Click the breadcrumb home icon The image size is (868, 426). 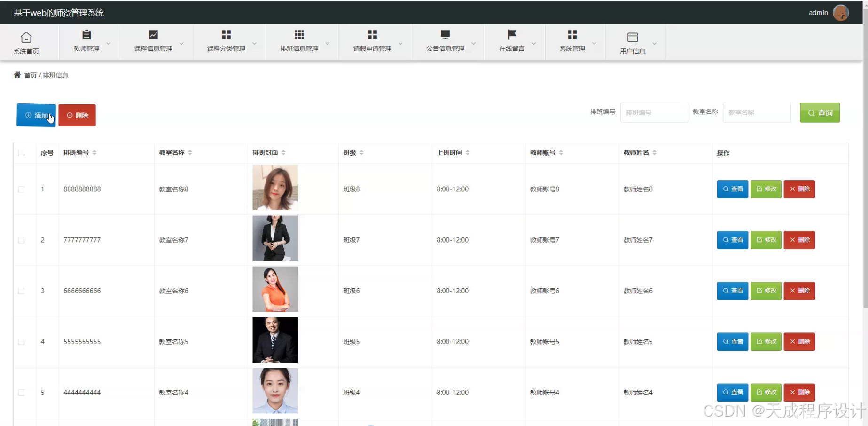pyautogui.click(x=17, y=75)
